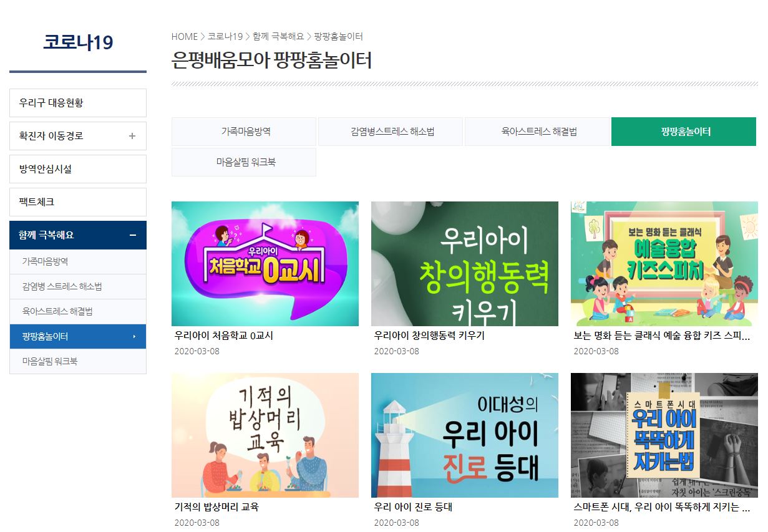Screen dimensions: 768x532
Task: Go to 방역안심시설 sidebar menu
Action: (x=78, y=169)
